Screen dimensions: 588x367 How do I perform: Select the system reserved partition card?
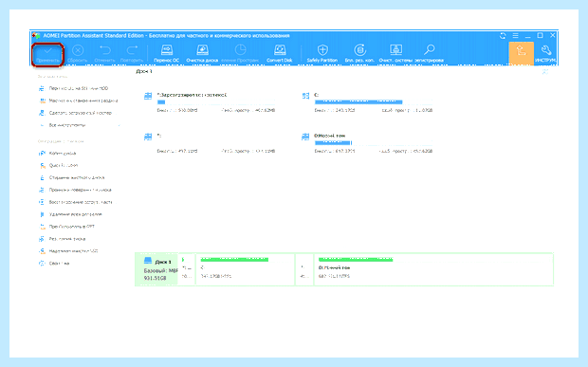click(210, 102)
